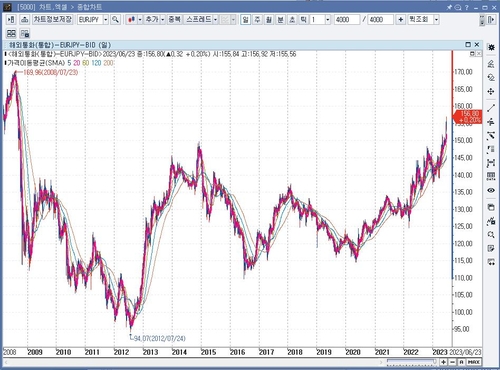Viewport: 500px width, 370px height.
Task: Toggle the eye visibility icon in right toolbar
Action: [491, 190]
